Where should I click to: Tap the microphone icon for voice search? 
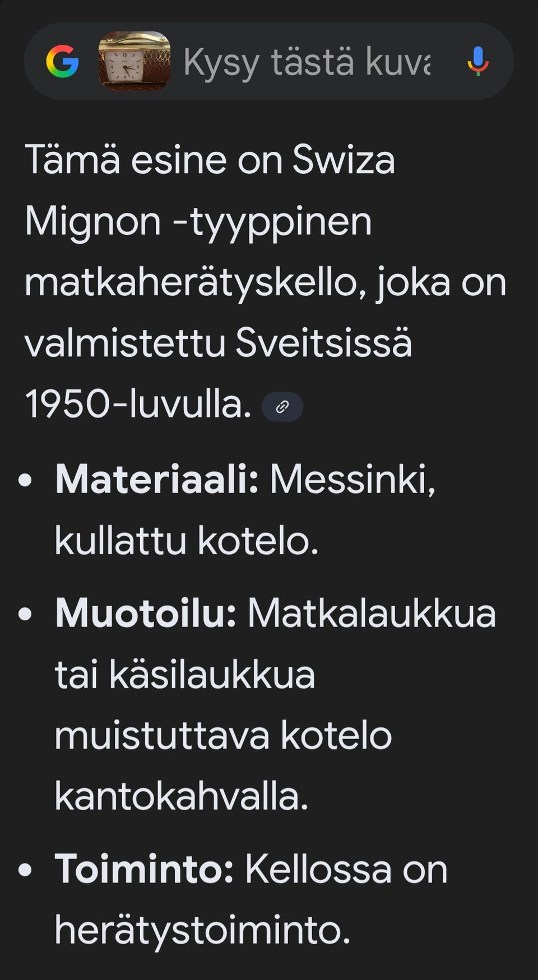(477, 62)
